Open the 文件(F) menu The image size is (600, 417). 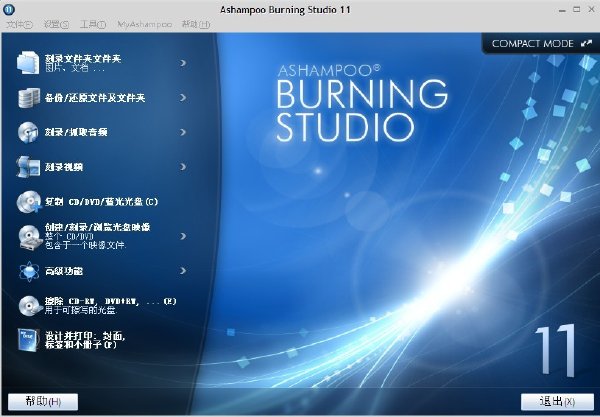click(x=20, y=24)
